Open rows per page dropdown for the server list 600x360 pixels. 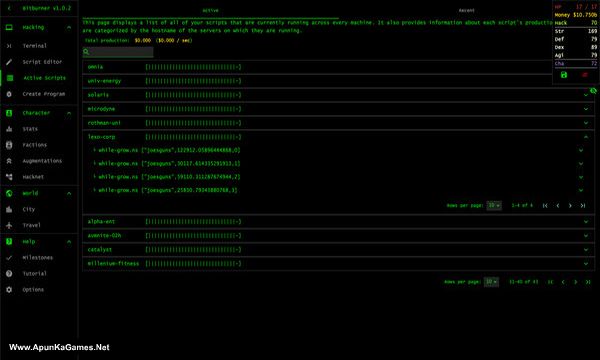click(491, 282)
